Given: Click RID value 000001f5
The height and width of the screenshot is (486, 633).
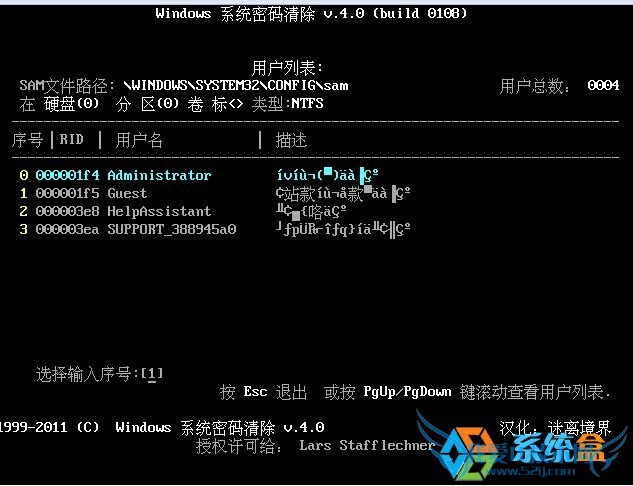Looking at the screenshot, I should [x=67, y=193].
